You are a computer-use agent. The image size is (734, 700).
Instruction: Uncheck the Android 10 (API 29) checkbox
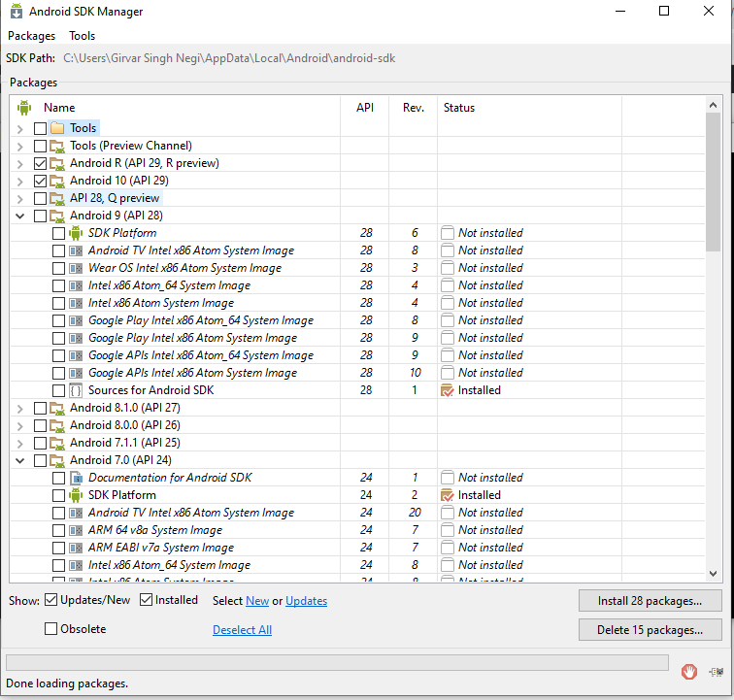(x=40, y=181)
